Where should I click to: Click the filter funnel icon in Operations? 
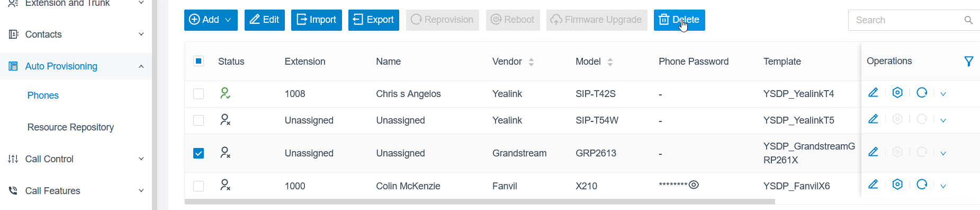point(968,62)
